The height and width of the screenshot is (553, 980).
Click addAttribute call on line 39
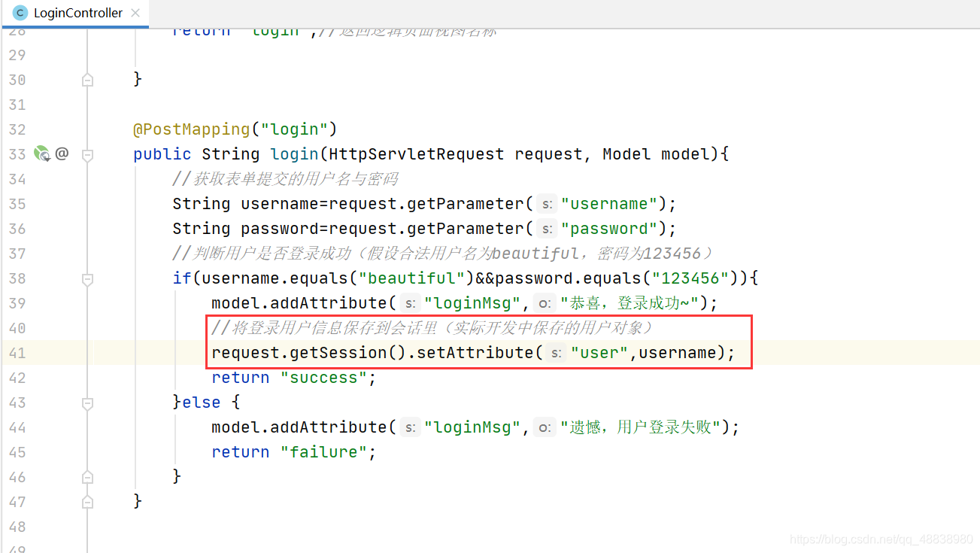coord(329,303)
